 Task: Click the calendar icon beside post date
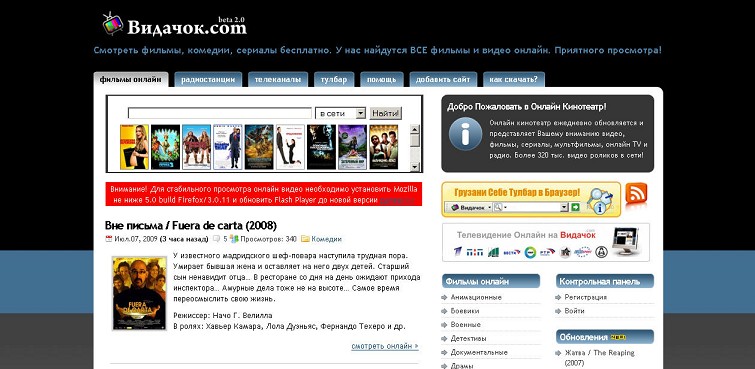[109, 238]
